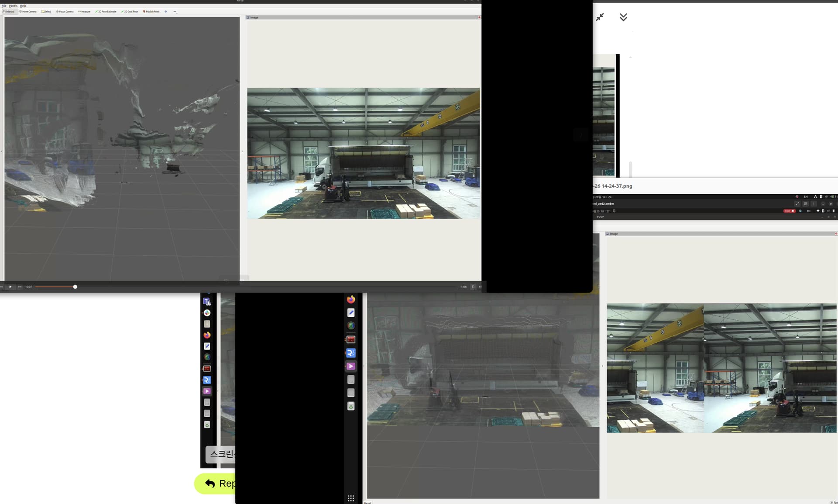838x504 pixels.
Task: Click the double chevron down icon
Action: [x=623, y=17]
